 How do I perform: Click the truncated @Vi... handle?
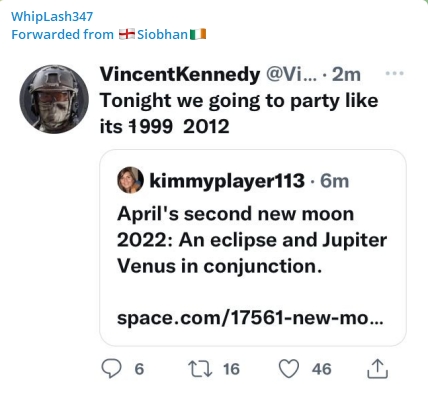291,74
